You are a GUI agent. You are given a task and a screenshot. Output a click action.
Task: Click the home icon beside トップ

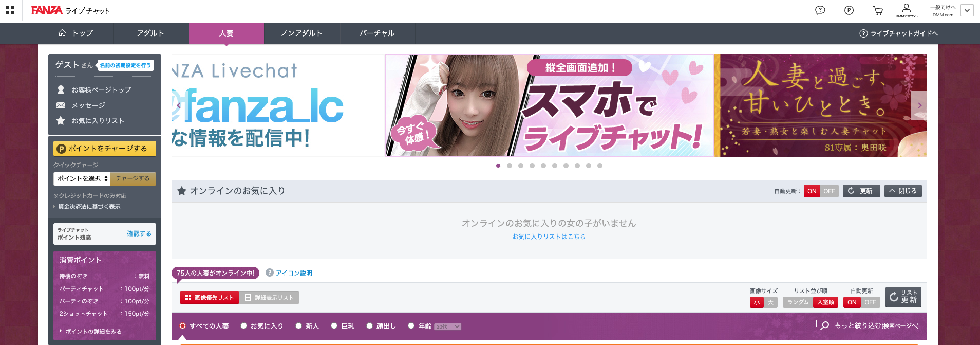(62, 33)
